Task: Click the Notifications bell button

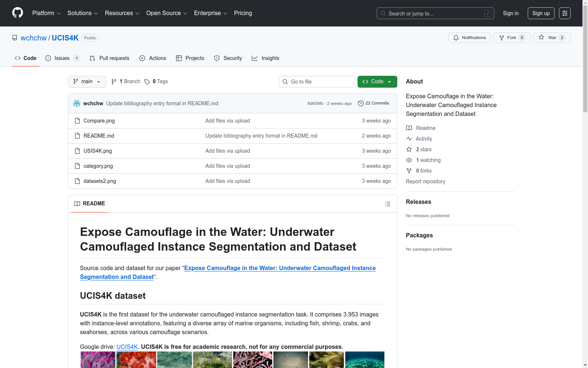Action: point(469,38)
